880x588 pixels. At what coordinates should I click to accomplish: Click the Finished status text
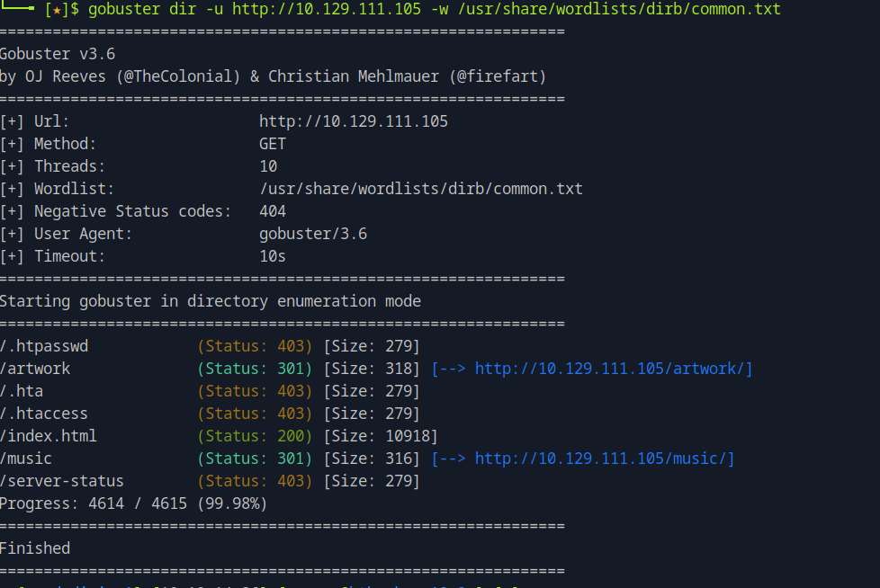click(35, 548)
